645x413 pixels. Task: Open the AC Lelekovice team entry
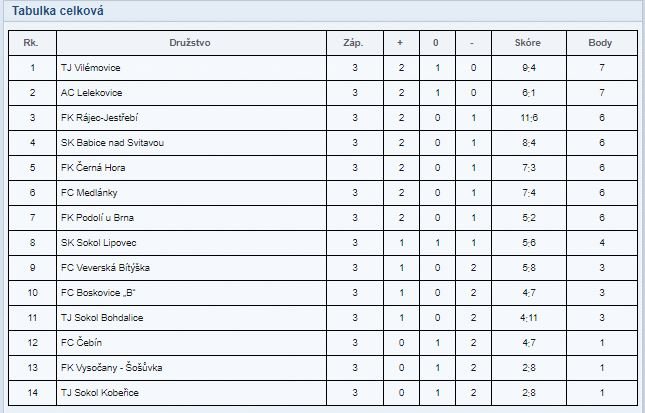[91, 93]
